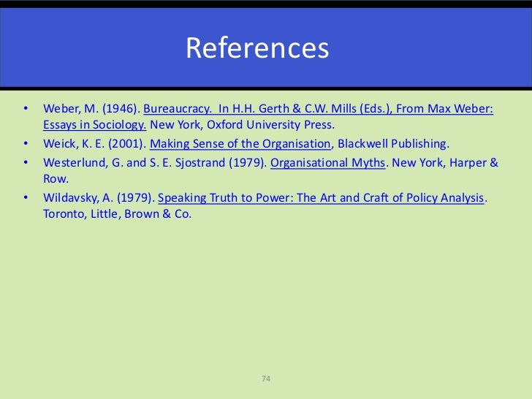The height and width of the screenshot is (399, 532).
Task: Open the Bureaucracy underlined title link
Action: [x=319, y=109]
